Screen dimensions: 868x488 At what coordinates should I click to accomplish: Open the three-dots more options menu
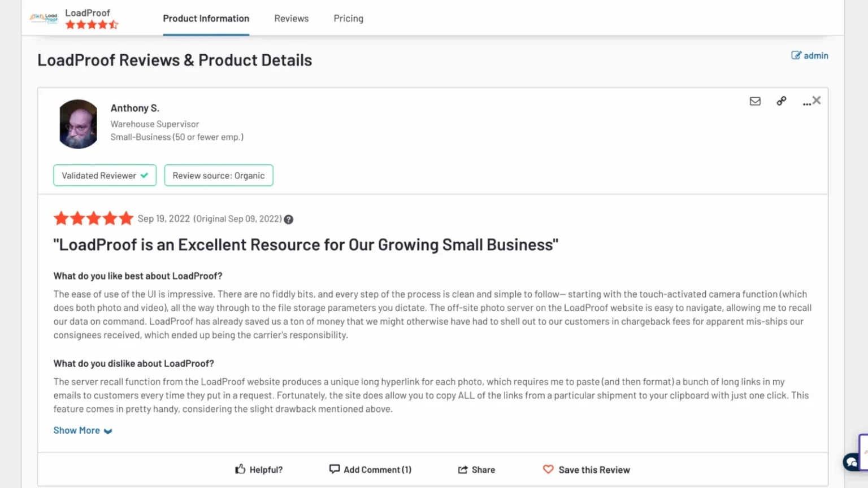click(x=806, y=103)
